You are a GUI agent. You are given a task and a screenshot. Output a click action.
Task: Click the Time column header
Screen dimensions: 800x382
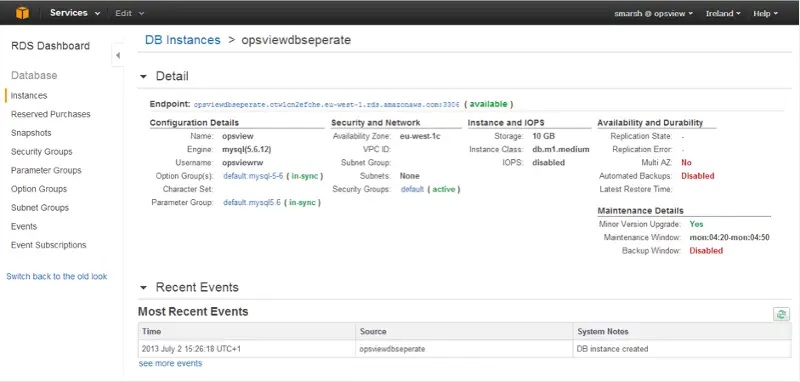(x=247, y=331)
